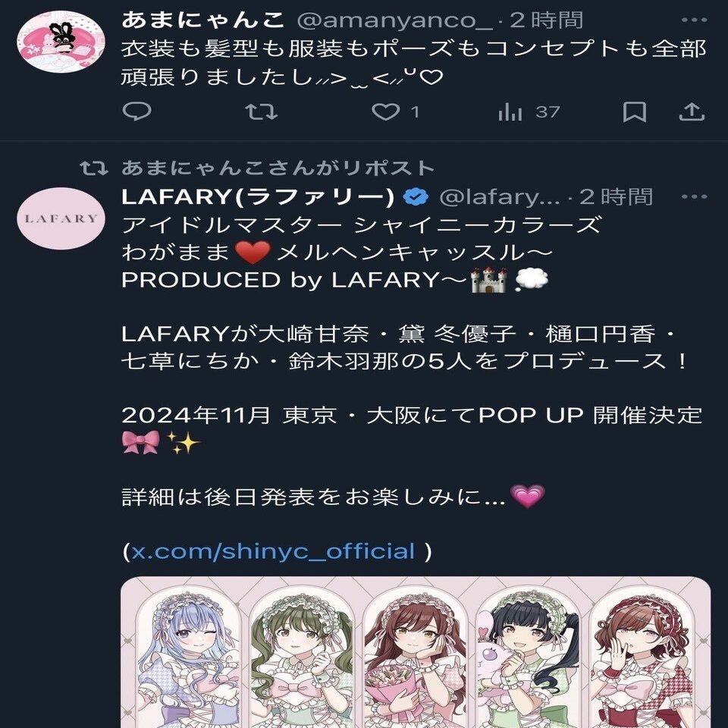View analytics showing 37 views
Screen dimensions: 728x728
click(x=529, y=112)
